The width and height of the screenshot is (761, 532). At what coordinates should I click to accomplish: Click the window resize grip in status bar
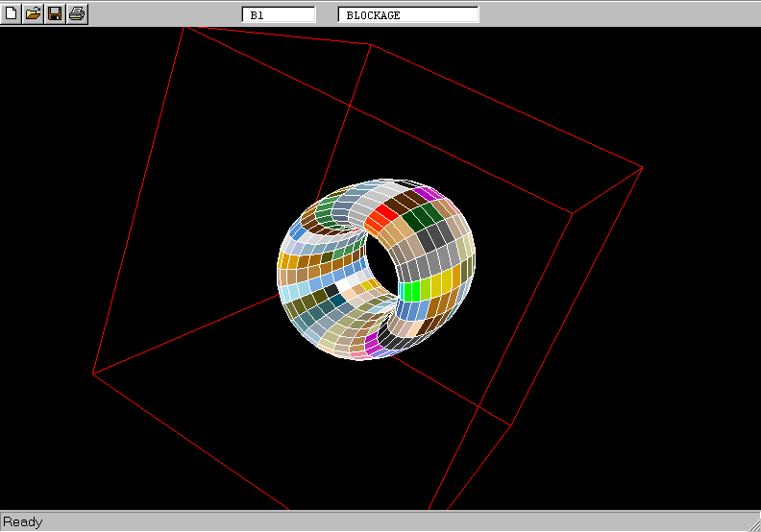coord(752,523)
